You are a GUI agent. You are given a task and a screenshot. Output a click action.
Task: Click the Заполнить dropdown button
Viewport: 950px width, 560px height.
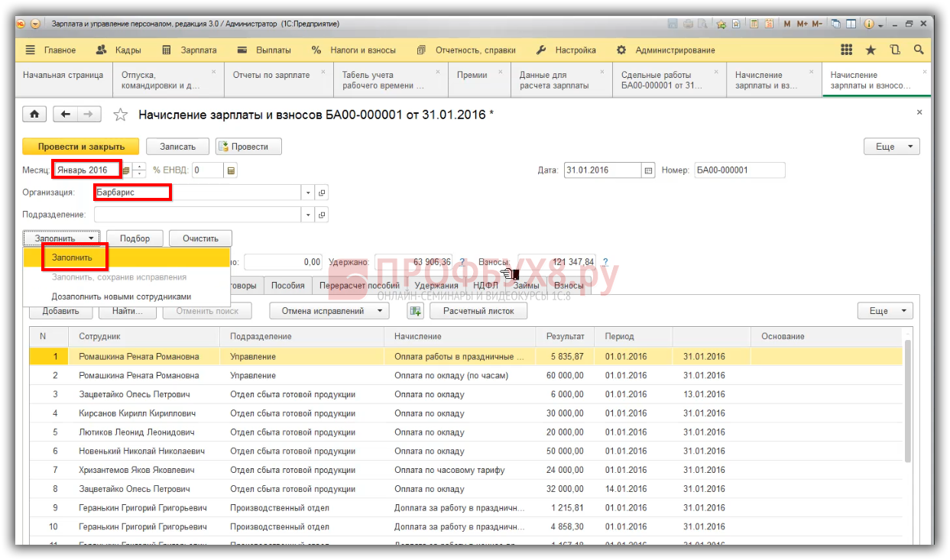(61, 238)
